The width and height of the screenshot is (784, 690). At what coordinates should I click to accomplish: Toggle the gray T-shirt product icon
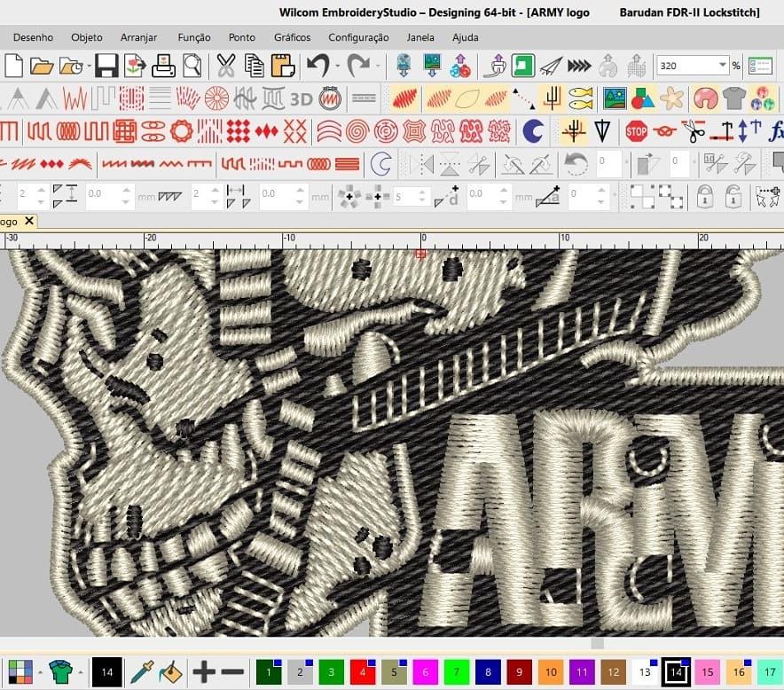733,98
